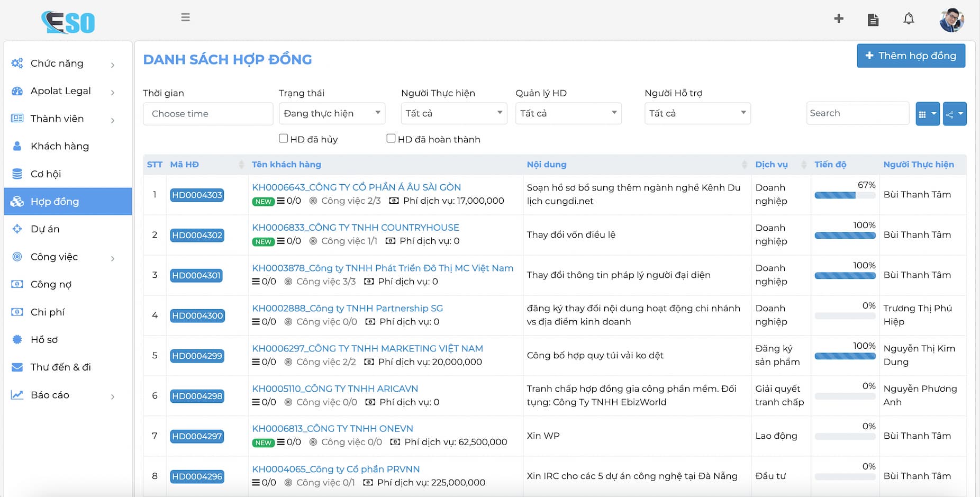Expand the Quản lý HD dropdown
980x497 pixels.
tap(568, 113)
